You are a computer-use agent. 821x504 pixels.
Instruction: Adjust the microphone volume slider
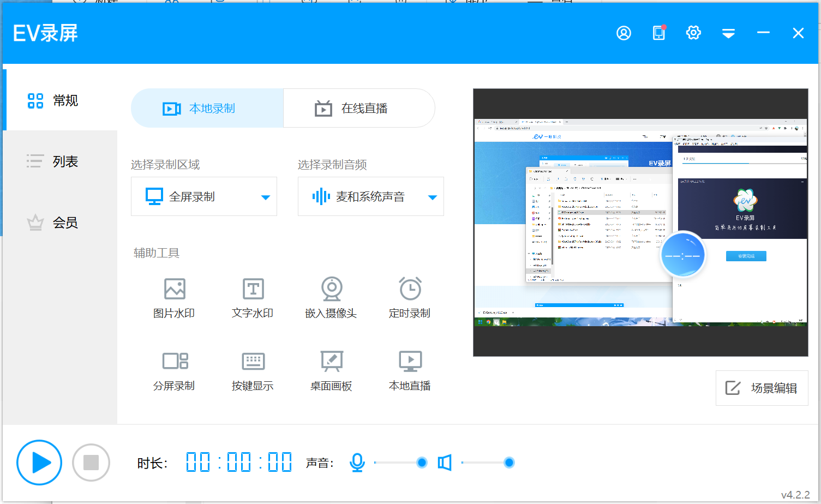pos(400,463)
